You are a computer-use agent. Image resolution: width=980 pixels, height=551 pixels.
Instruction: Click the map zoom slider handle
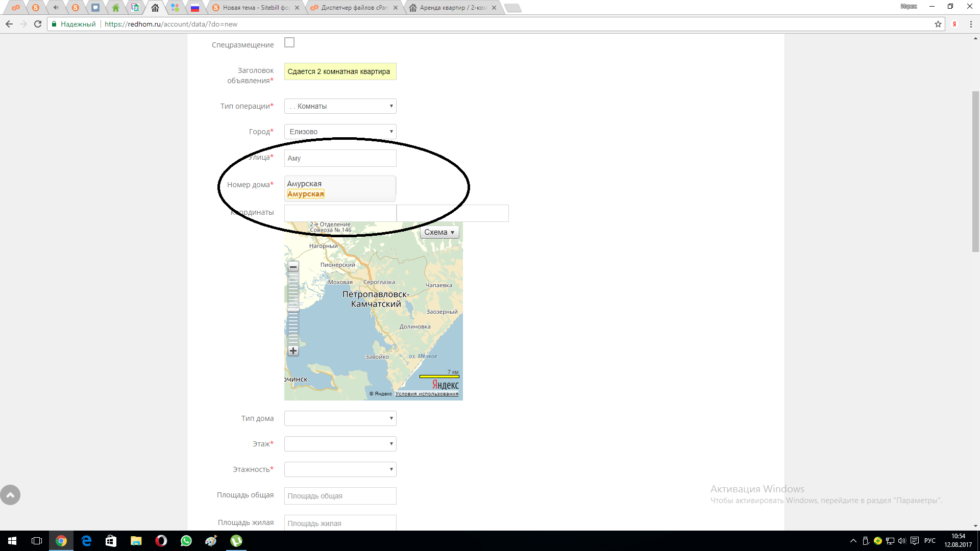tap(293, 309)
